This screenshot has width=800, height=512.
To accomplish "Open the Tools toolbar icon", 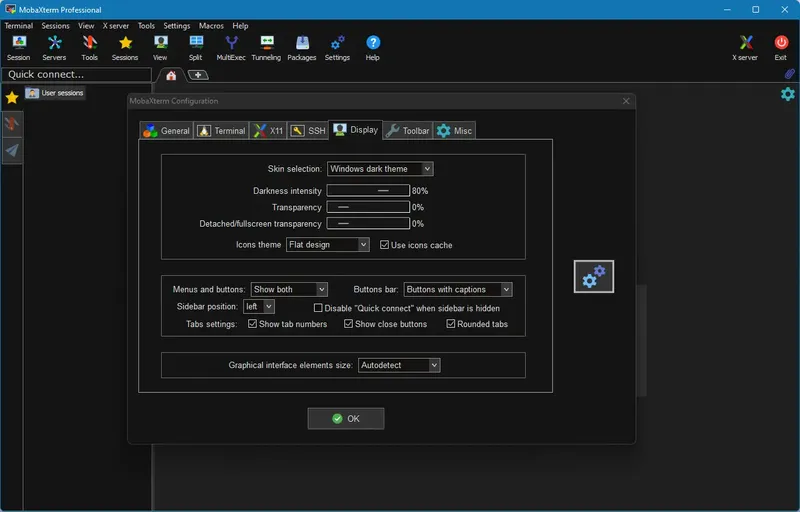I will 89,48.
